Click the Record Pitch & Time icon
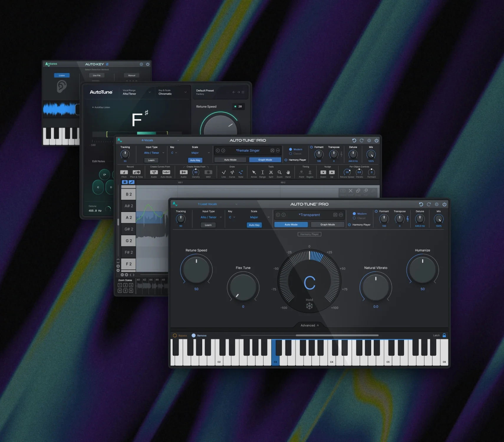This screenshot has width=504, height=442. click(136, 172)
